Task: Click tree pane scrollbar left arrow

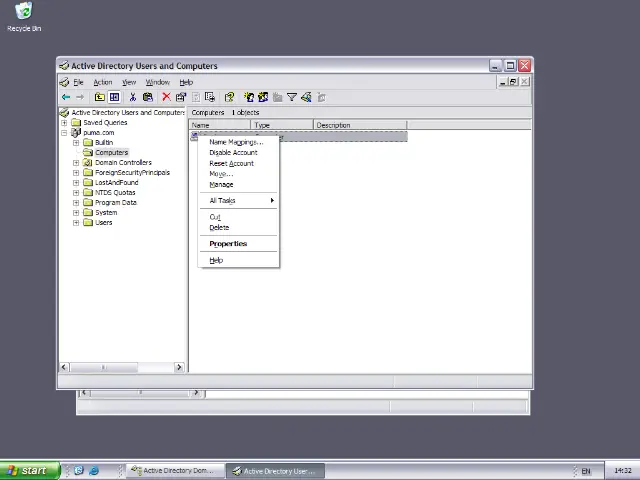Action: point(64,367)
